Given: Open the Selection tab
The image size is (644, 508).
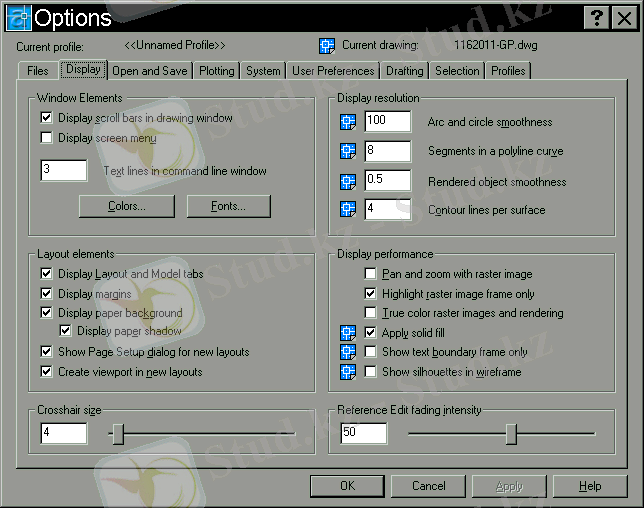Looking at the screenshot, I should click(x=457, y=71).
